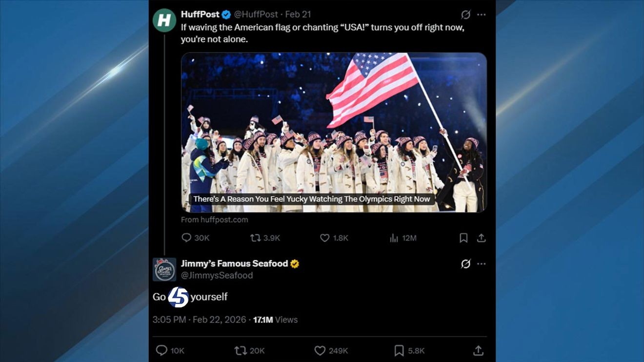Click the HuffPost profile avatar
This screenshot has width=644, height=362.
164,20
